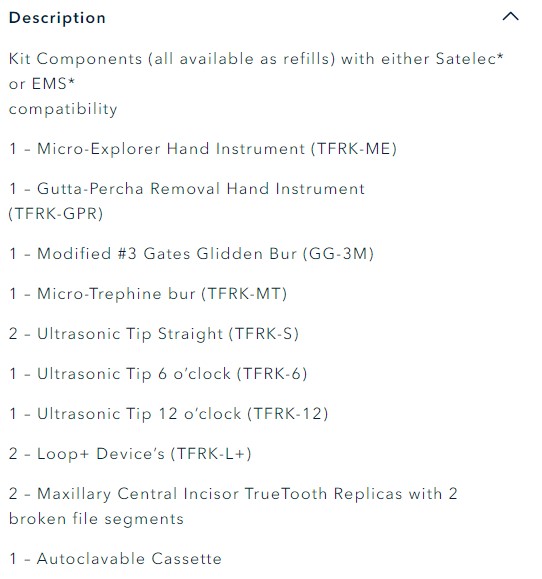Click the Description heading
Screen dimensions: 542x579
[x=57, y=18]
